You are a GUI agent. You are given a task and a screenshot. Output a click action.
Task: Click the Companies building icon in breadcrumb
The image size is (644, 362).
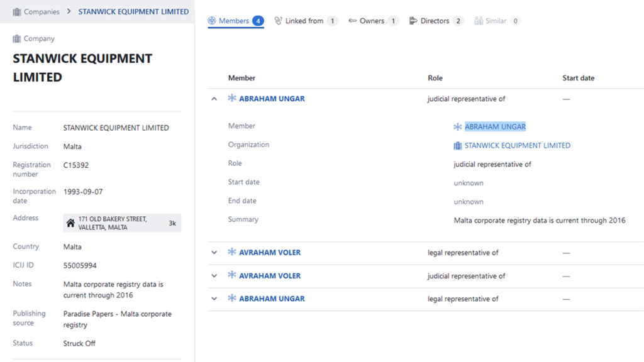tap(17, 12)
